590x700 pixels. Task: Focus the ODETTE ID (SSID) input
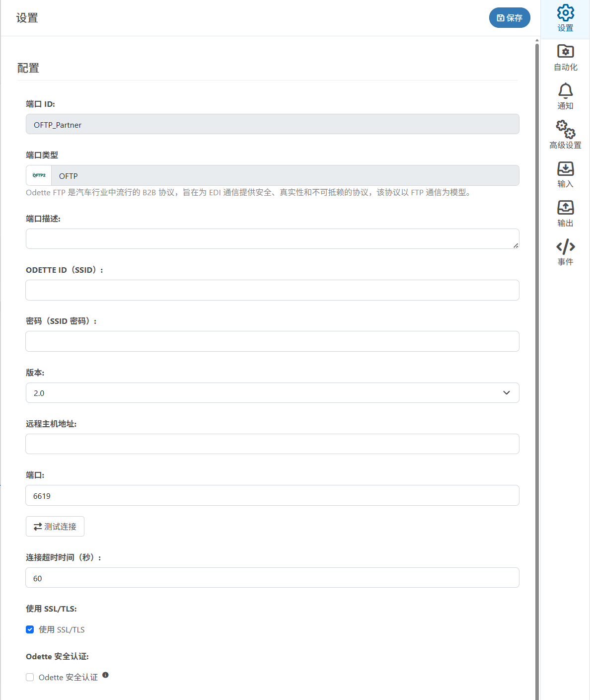(272, 290)
